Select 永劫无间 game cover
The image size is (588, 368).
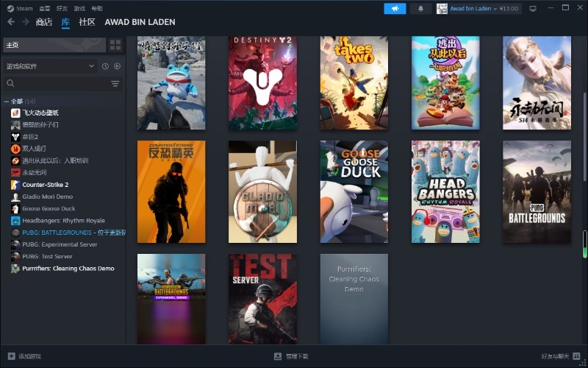coord(537,83)
